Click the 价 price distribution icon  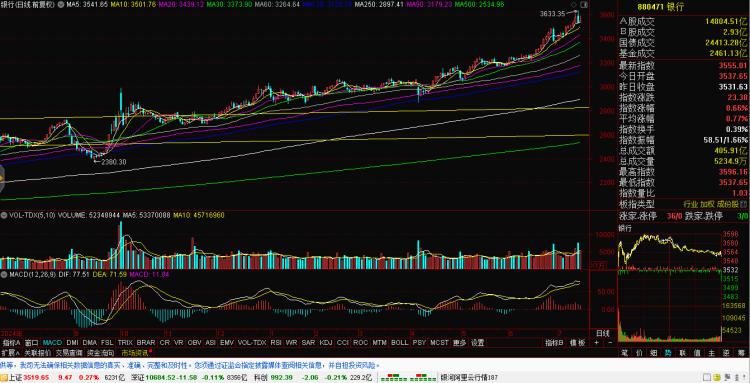639,353
